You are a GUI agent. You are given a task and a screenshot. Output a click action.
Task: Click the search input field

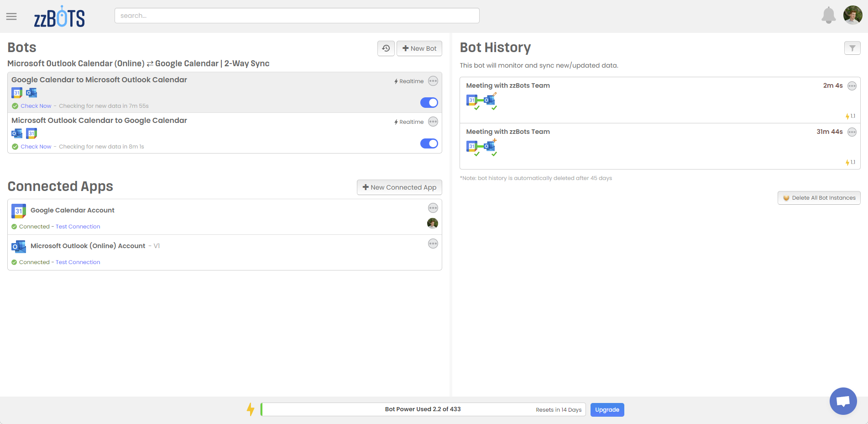[x=297, y=16]
